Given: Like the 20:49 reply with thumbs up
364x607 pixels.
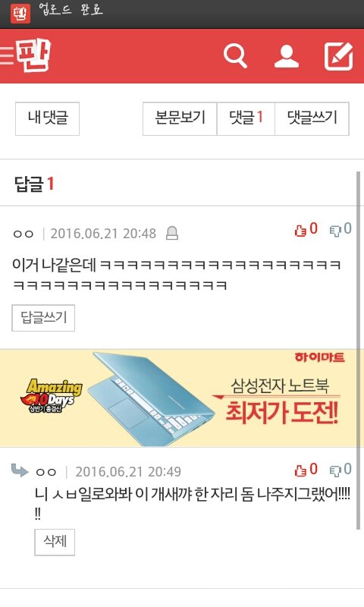Looking at the screenshot, I should click(306, 470).
